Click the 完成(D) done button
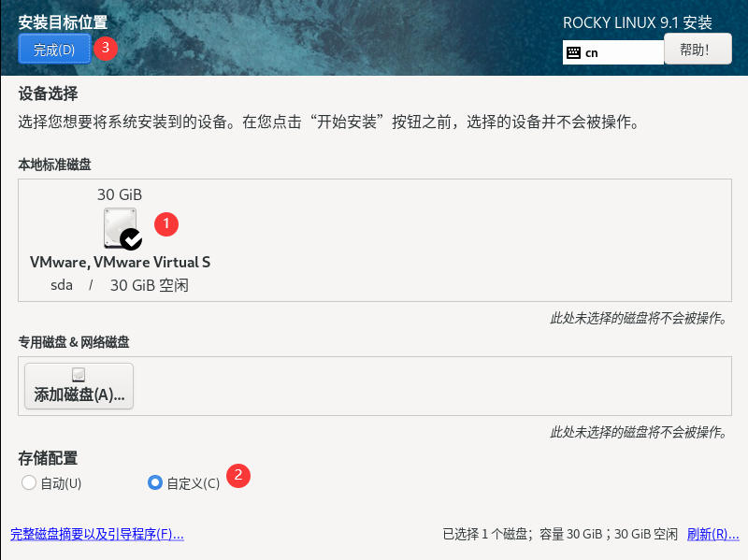 [x=54, y=50]
